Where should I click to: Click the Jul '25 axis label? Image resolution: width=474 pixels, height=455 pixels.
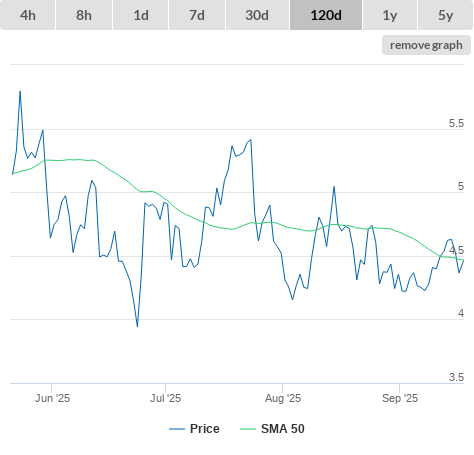click(x=165, y=398)
